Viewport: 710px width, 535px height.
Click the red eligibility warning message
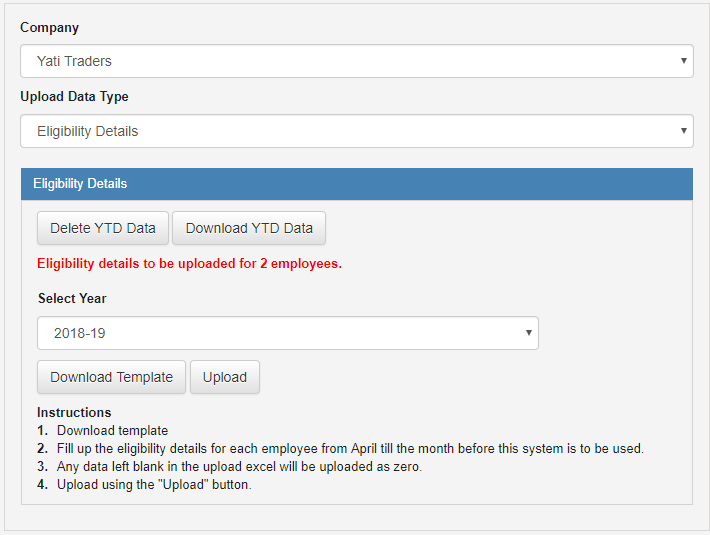[x=189, y=264]
